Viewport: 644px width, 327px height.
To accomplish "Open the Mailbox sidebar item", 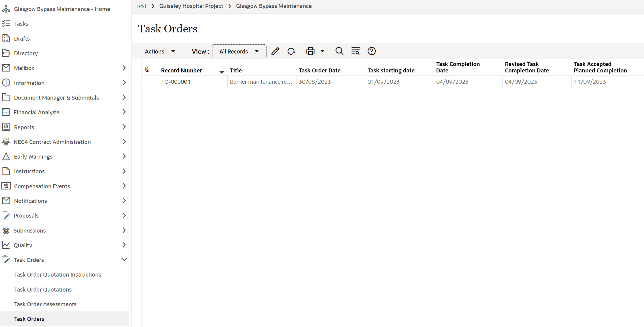I will tap(24, 68).
